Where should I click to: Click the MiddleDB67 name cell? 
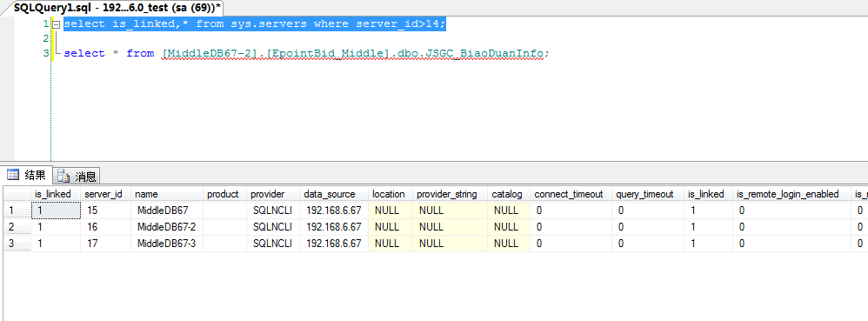[167, 211]
